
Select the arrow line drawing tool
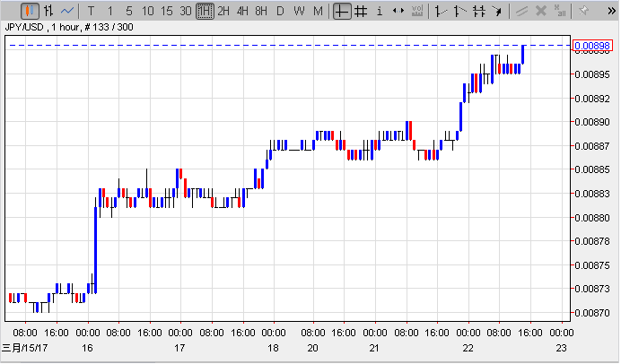tap(497, 11)
